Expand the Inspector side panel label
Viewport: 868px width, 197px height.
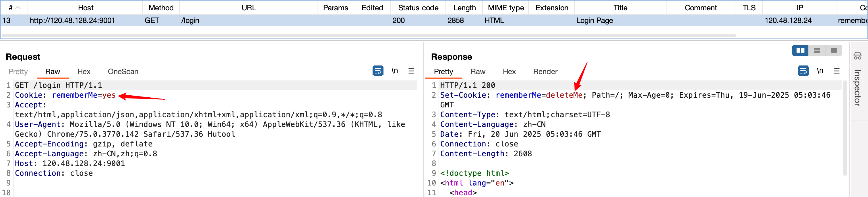(x=858, y=88)
